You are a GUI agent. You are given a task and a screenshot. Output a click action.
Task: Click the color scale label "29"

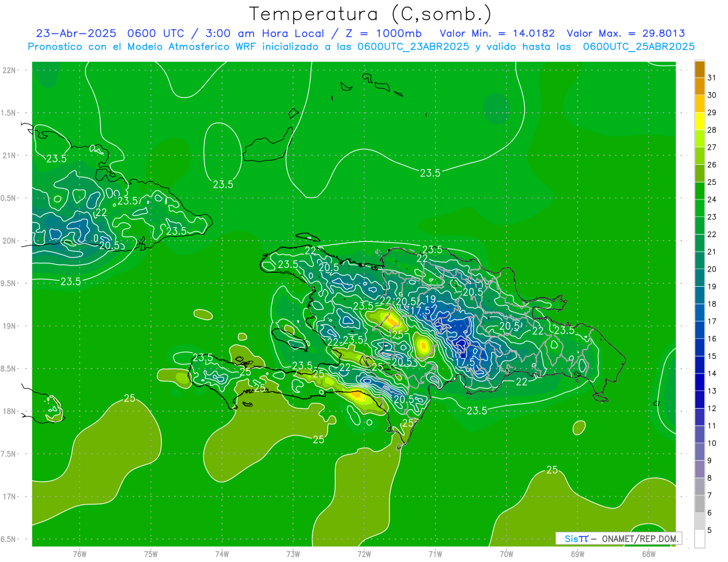(x=712, y=112)
